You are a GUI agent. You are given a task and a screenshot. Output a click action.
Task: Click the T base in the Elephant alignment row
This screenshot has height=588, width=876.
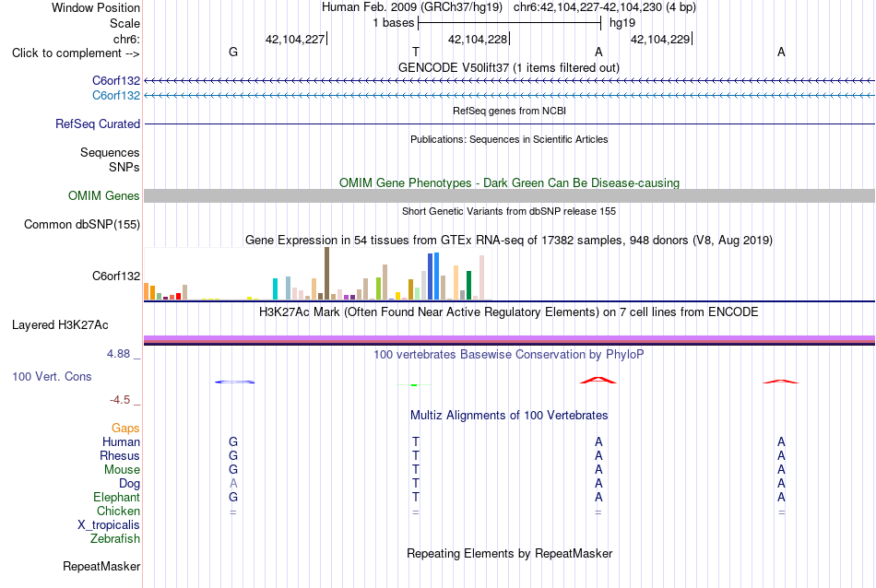point(416,497)
